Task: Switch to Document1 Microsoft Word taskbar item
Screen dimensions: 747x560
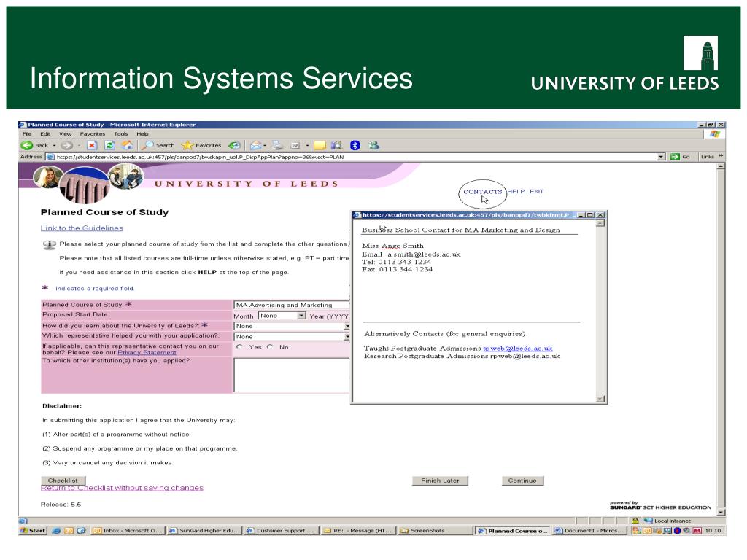Action: pyautogui.click(x=589, y=531)
